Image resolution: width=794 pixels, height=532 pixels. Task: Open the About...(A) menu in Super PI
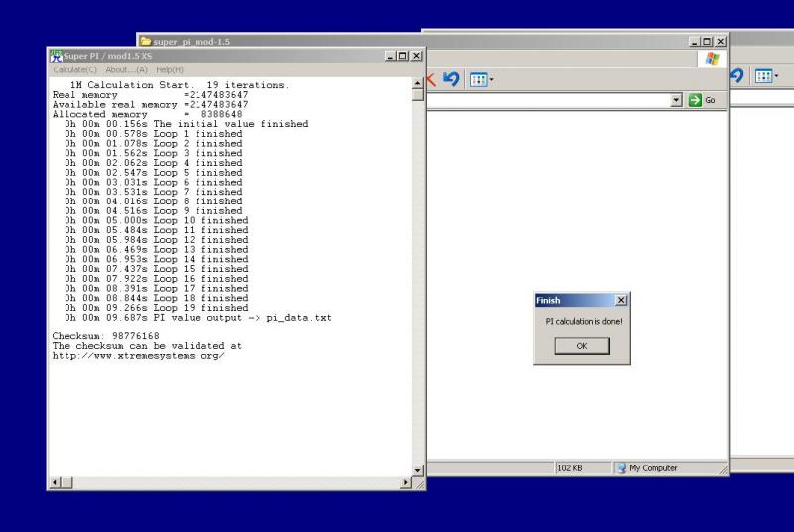(x=127, y=69)
